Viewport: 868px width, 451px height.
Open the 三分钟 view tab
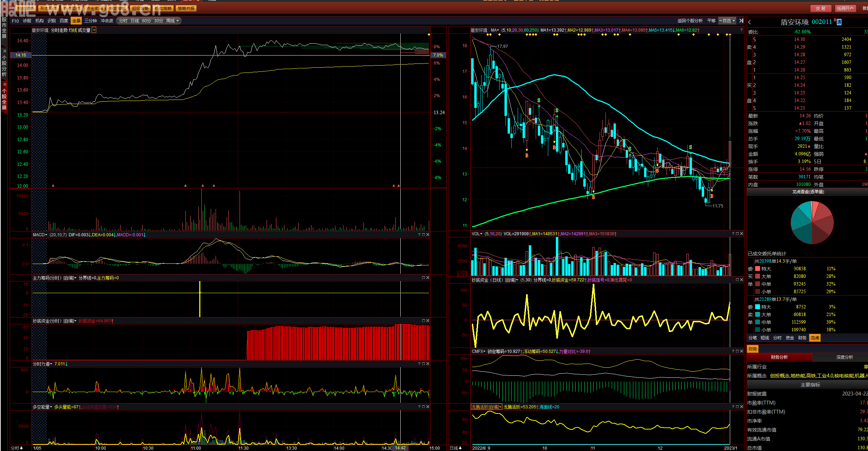[x=91, y=21]
